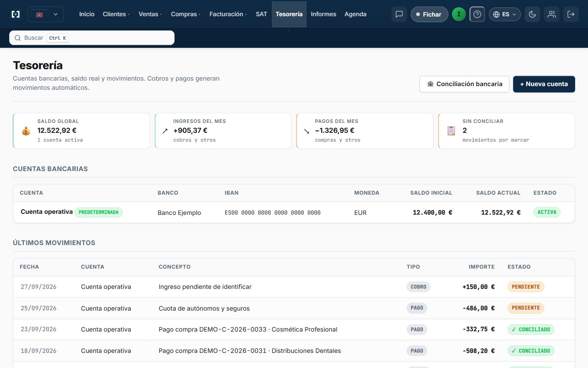Click the Fichar clock-in button
588x368 pixels.
pyautogui.click(x=429, y=14)
